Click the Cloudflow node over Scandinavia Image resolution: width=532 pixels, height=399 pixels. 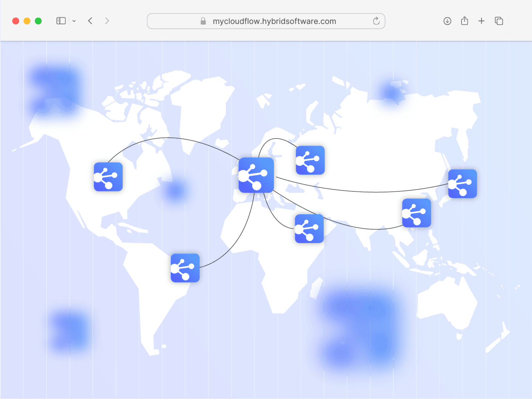(310, 160)
